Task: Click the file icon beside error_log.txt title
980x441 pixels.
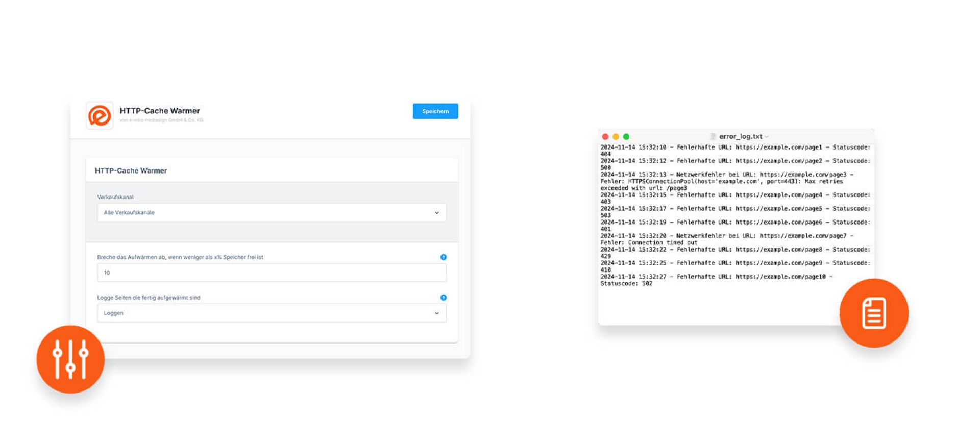Action: click(713, 137)
